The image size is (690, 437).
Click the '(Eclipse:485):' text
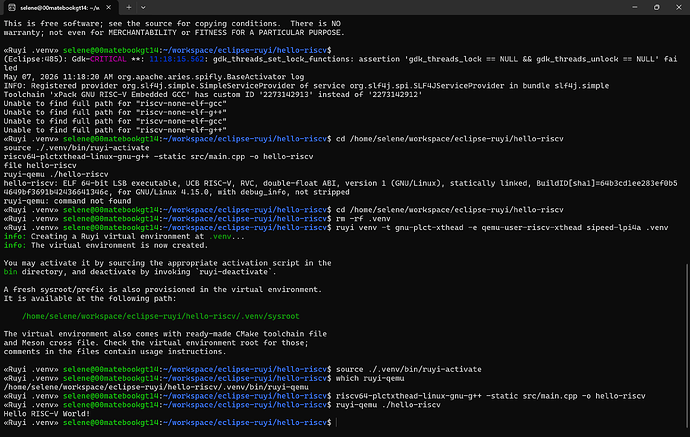click(x=35, y=59)
